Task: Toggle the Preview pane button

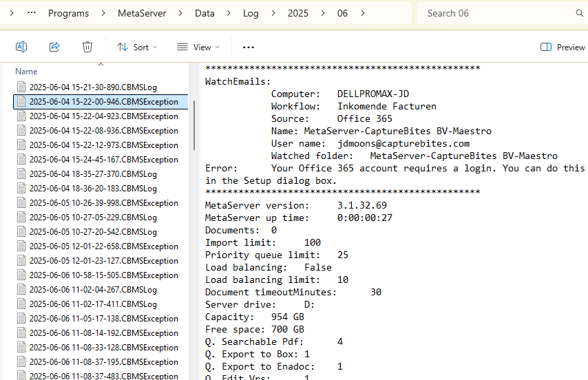Action: pos(562,47)
